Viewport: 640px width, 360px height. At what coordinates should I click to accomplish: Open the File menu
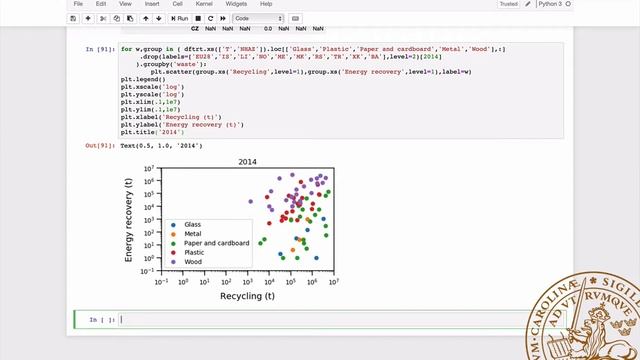[x=78, y=4]
